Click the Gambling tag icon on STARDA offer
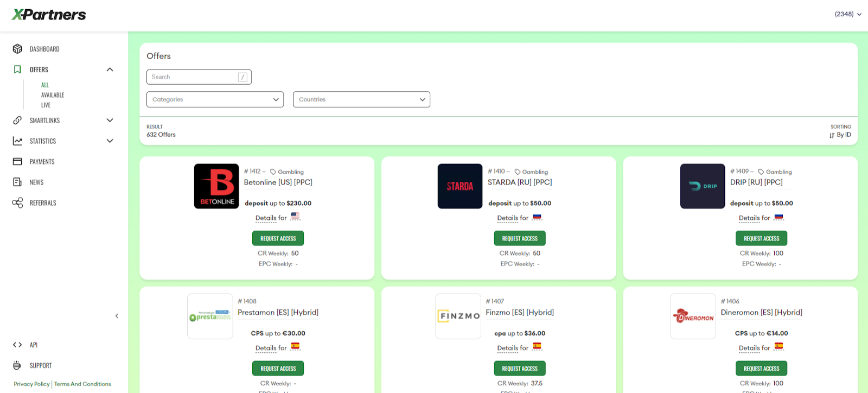 tap(518, 172)
